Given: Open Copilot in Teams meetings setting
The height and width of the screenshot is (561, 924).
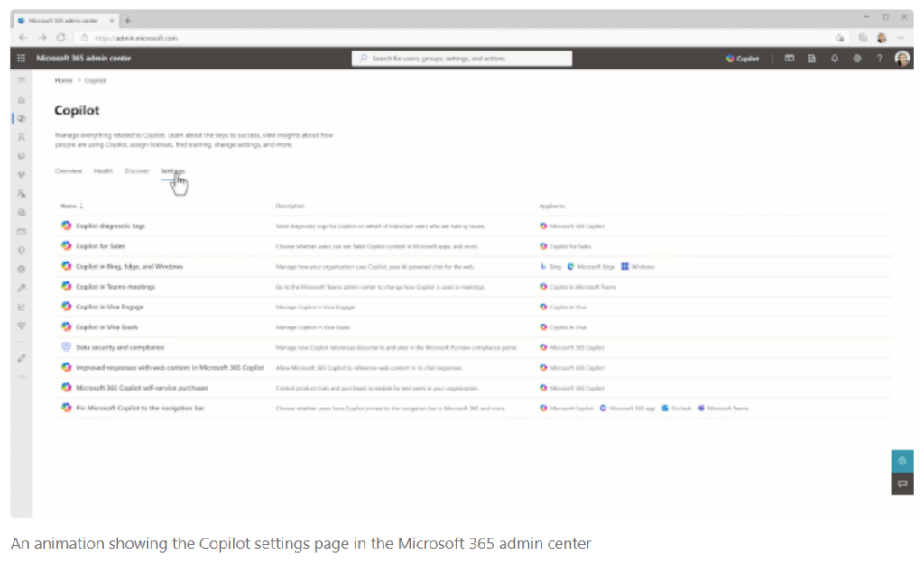Looking at the screenshot, I should click(115, 287).
